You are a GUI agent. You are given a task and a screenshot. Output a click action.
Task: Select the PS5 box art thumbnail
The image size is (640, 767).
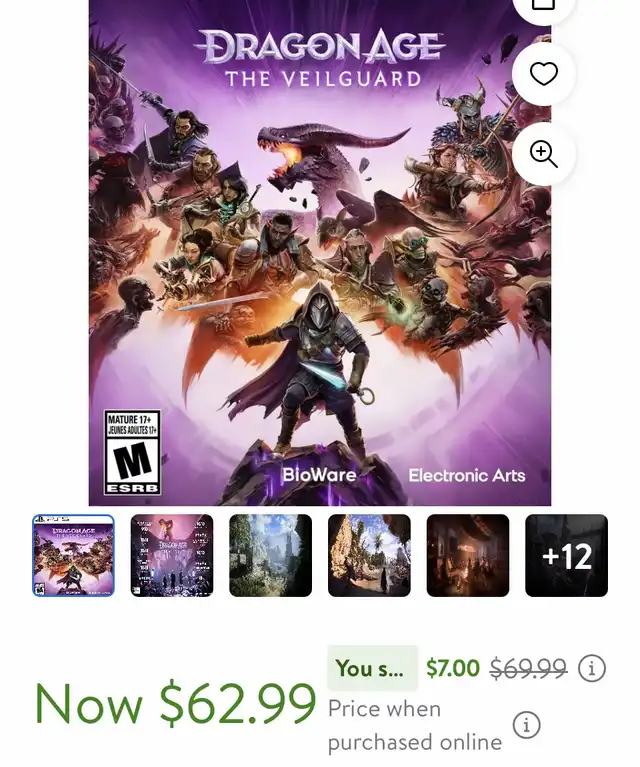(73, 555)
